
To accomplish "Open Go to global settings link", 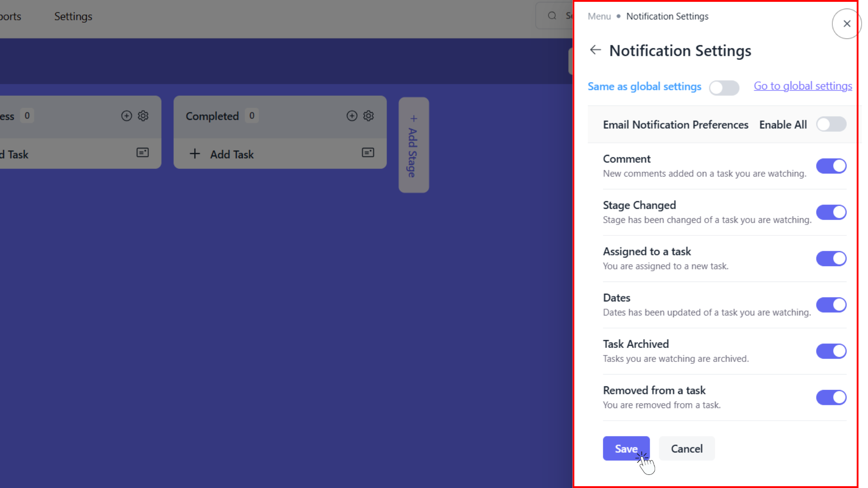I will tap(802, 86).
